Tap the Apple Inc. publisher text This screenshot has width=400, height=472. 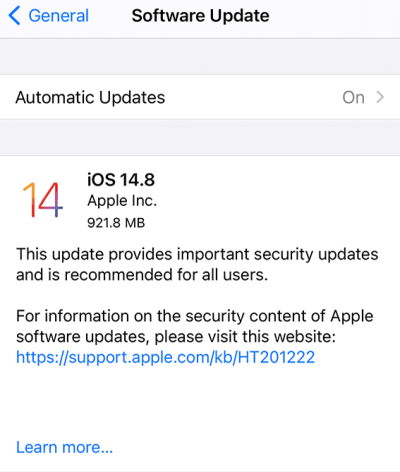tap(122, 201)
